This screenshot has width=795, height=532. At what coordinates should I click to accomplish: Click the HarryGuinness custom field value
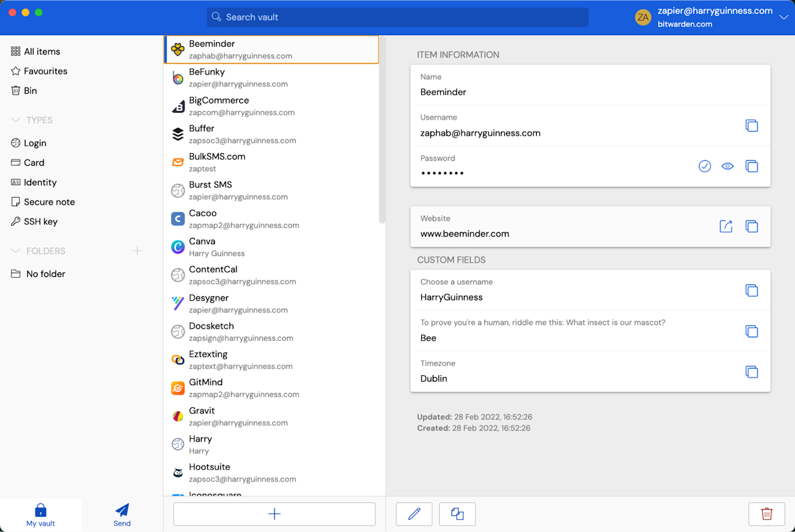451,297
